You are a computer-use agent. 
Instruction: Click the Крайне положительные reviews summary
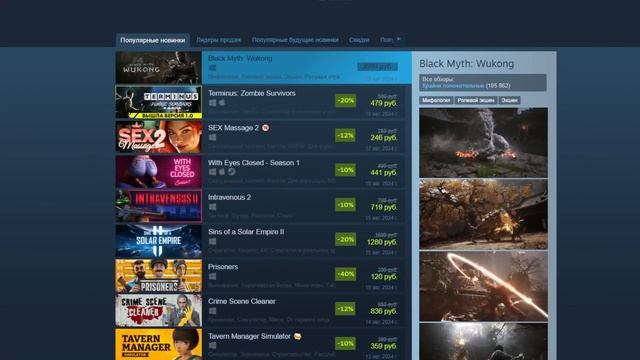453,86
